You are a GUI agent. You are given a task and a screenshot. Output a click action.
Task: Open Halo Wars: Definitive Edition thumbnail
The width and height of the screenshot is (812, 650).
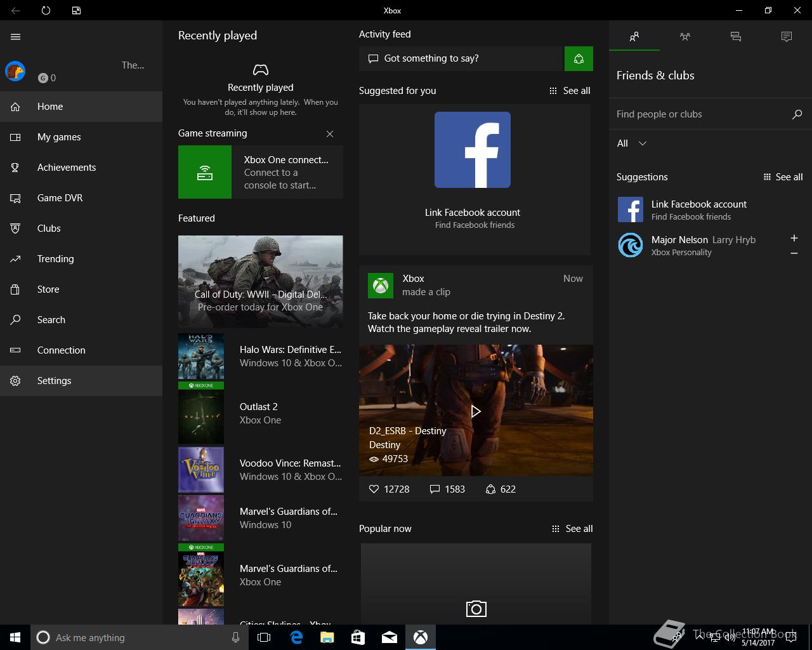coord(201,356)
